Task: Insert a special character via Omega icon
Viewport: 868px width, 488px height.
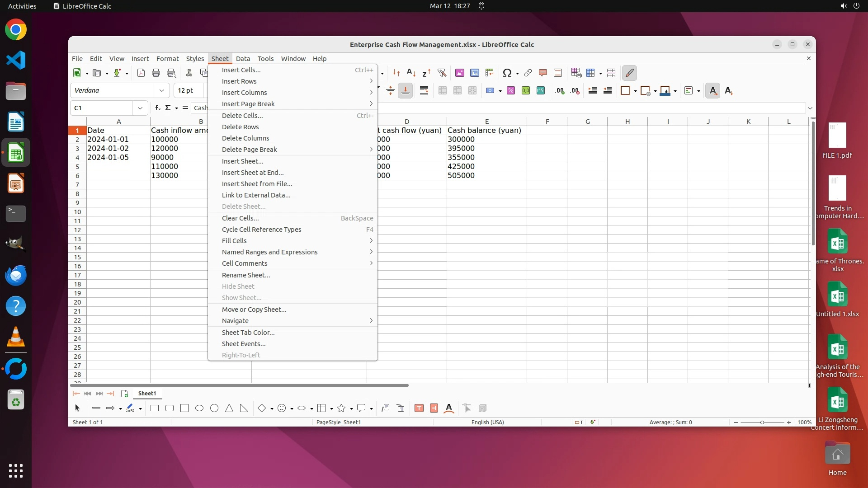Action: click(507, 73)
